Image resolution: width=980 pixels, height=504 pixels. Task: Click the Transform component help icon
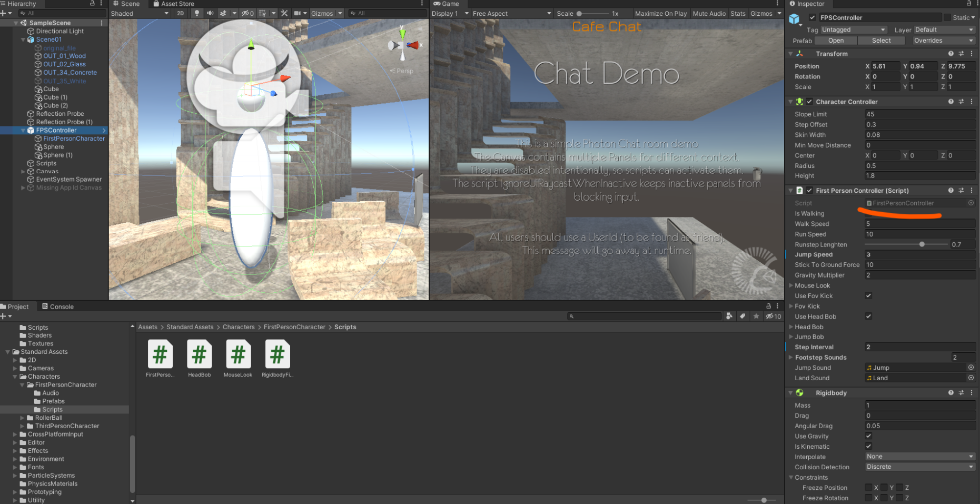tap(951, 54)
